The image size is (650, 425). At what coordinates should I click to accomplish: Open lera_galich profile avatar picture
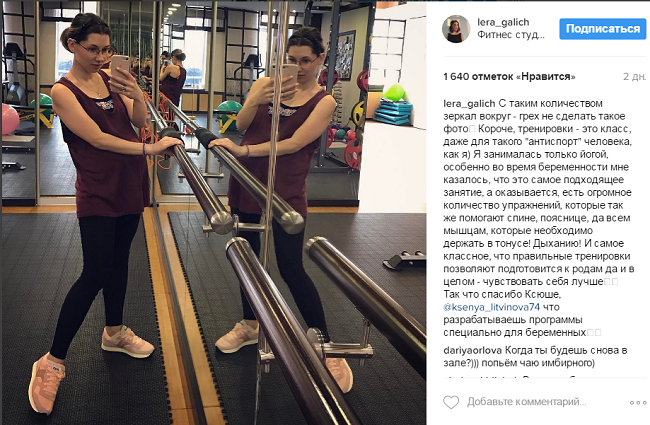point(456,29)
